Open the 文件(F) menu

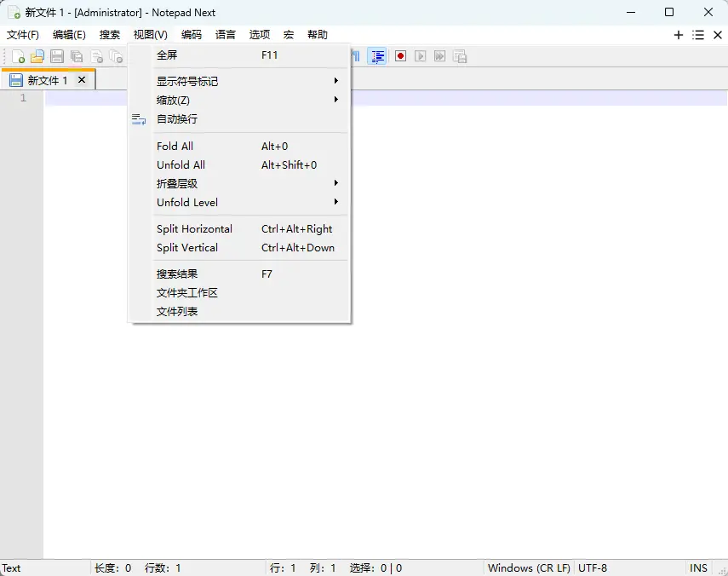click(23, 35)
